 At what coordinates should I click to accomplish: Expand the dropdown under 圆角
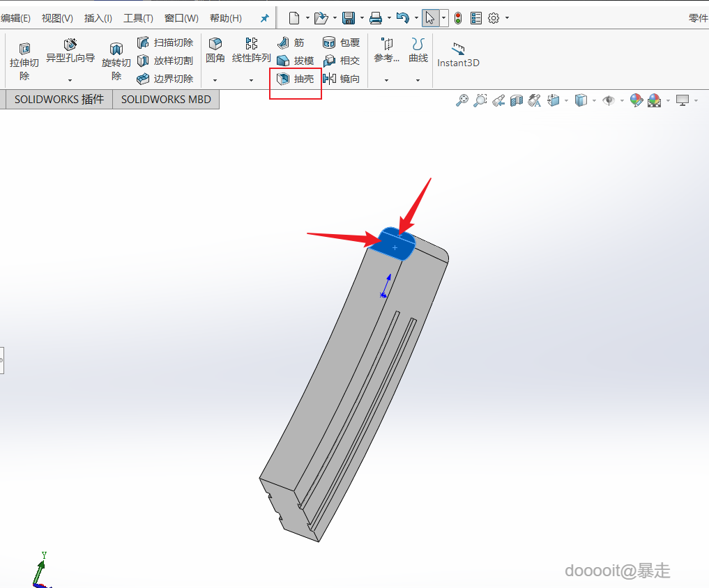pyautogui.click(x=215, y=80)
